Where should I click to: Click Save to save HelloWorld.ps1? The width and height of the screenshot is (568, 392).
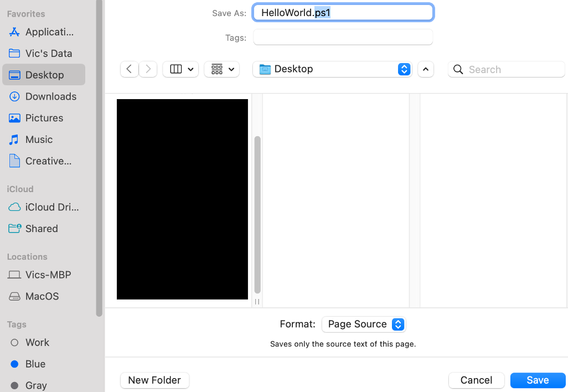(x=538, y=380)
